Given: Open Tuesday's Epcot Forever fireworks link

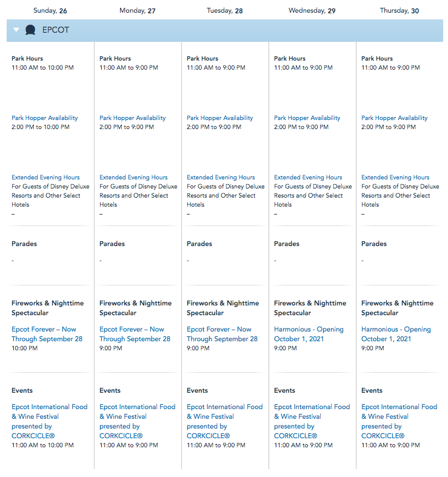Looking at the screenshot, I should coord(221,334).
